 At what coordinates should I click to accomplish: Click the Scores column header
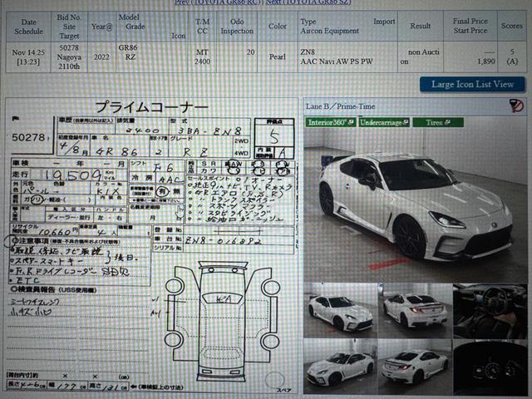pos(512,27)
